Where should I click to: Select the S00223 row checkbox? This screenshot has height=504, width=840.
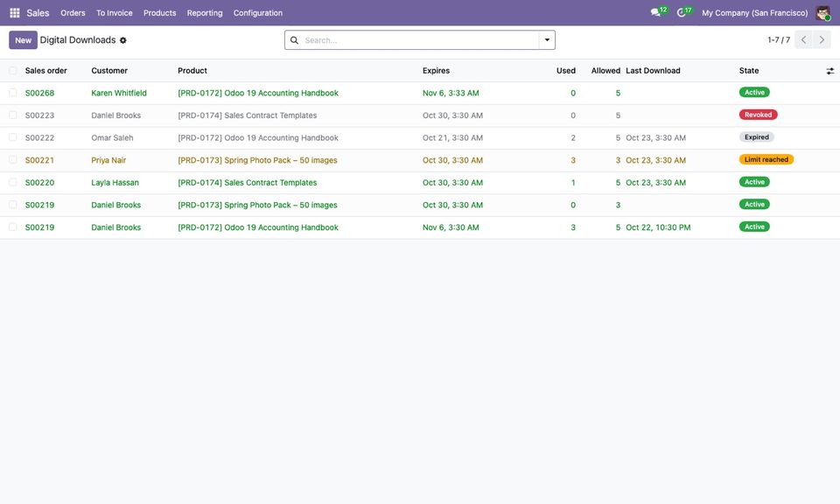[x=13, y=115]
